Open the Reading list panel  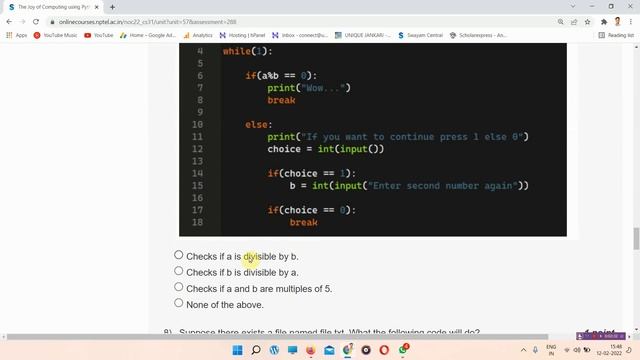616,36
